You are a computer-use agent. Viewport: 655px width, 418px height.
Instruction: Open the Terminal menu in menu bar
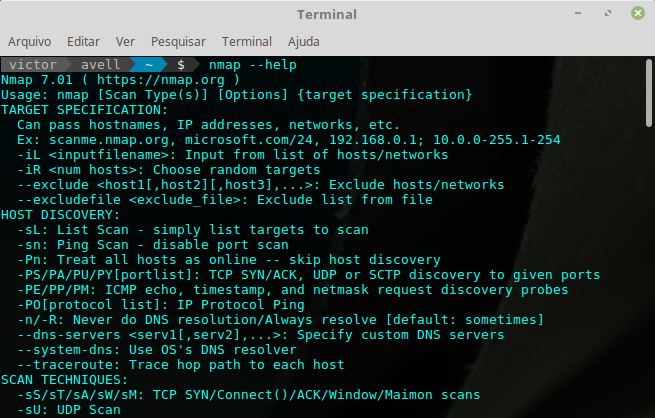(x=246, y=42)
